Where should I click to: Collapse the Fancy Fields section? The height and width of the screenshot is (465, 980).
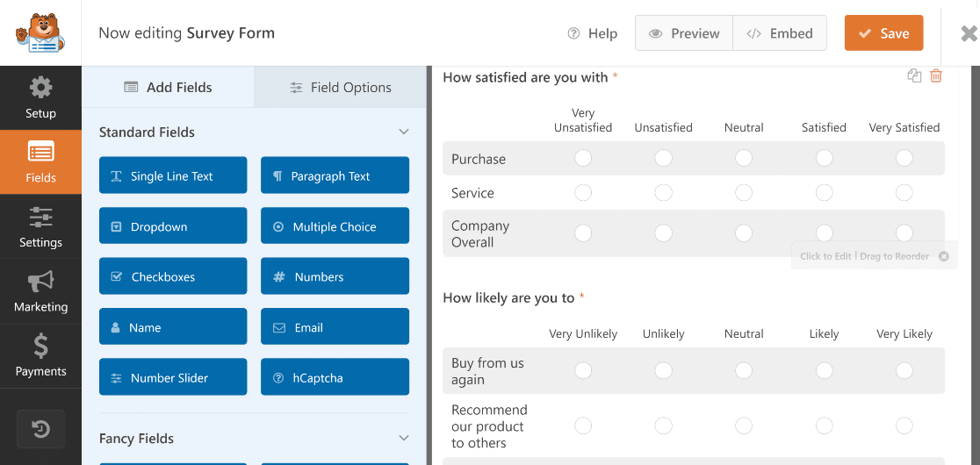pos(404,438)
